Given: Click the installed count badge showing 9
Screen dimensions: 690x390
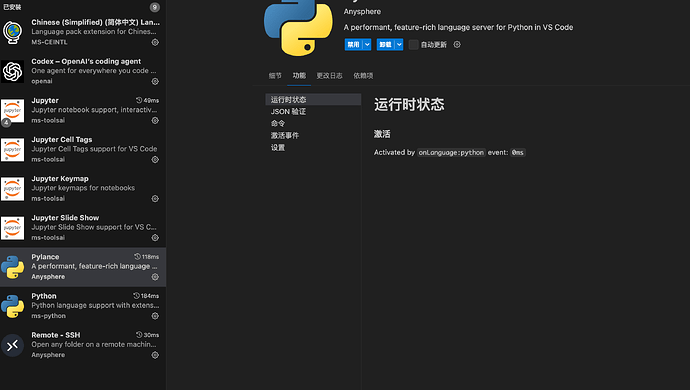Looking at the screenshot, I should tap(154, 7).
